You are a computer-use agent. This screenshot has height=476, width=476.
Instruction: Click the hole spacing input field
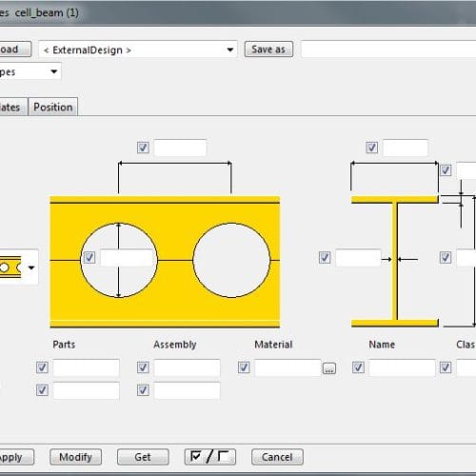point(180,148)
